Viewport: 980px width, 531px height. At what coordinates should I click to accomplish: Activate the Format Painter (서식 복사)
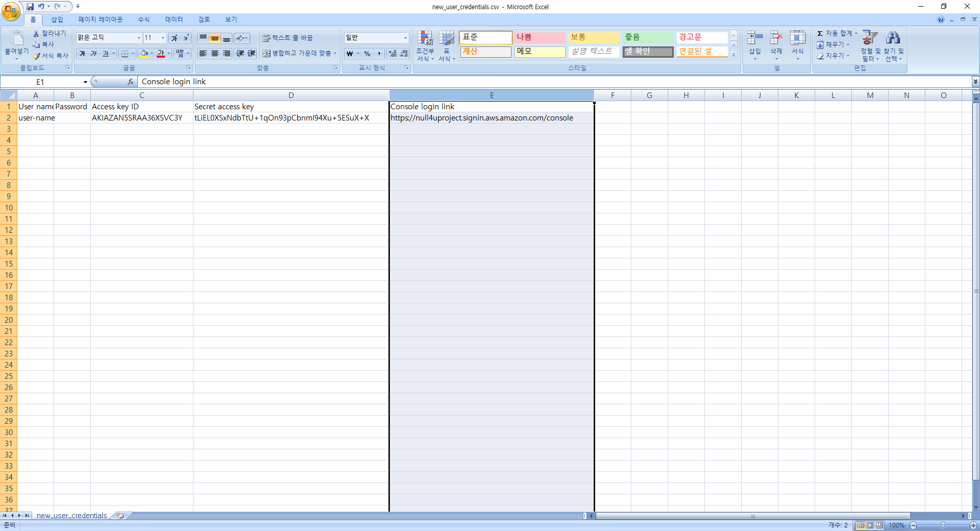(x=51, y=56)
